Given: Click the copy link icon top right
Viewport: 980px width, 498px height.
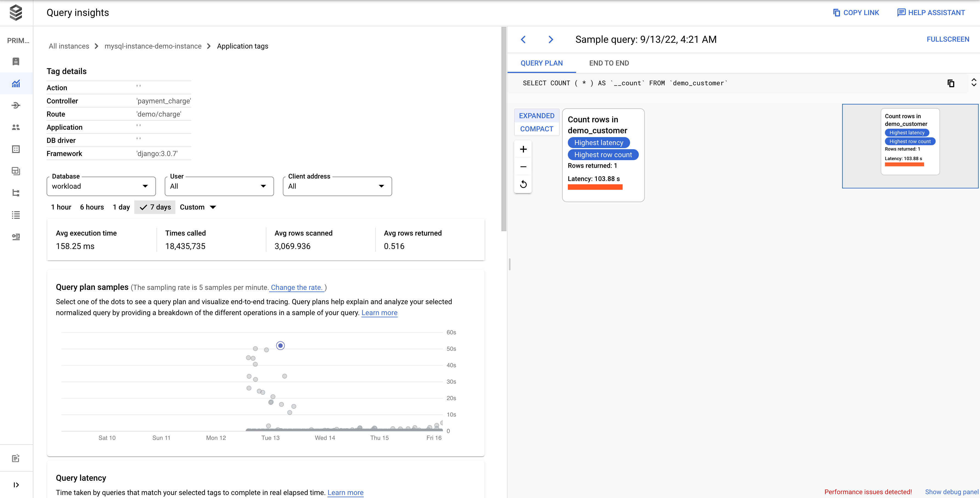Looking at the screenshot, I should 837,12.
